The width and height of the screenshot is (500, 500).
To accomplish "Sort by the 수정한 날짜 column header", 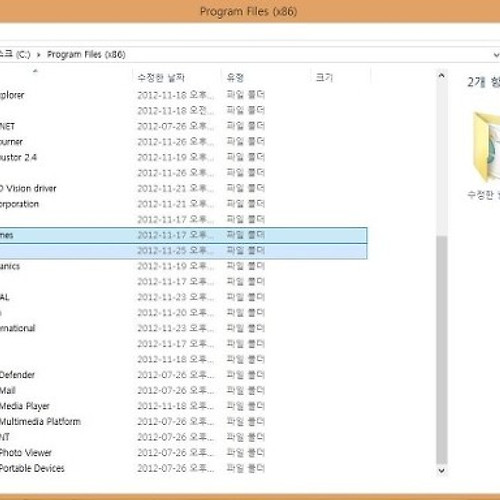I will (x=161, y=78).
